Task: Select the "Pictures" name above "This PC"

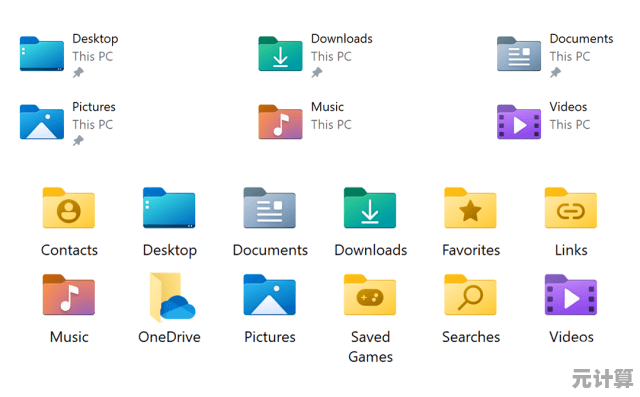Action: click(94, 106)
